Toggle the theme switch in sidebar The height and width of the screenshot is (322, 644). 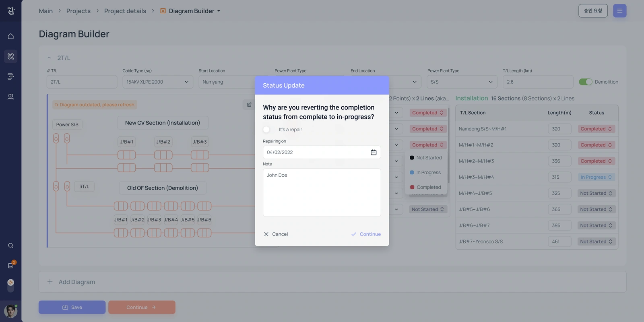pyautogui.click(x=11, y=285)
